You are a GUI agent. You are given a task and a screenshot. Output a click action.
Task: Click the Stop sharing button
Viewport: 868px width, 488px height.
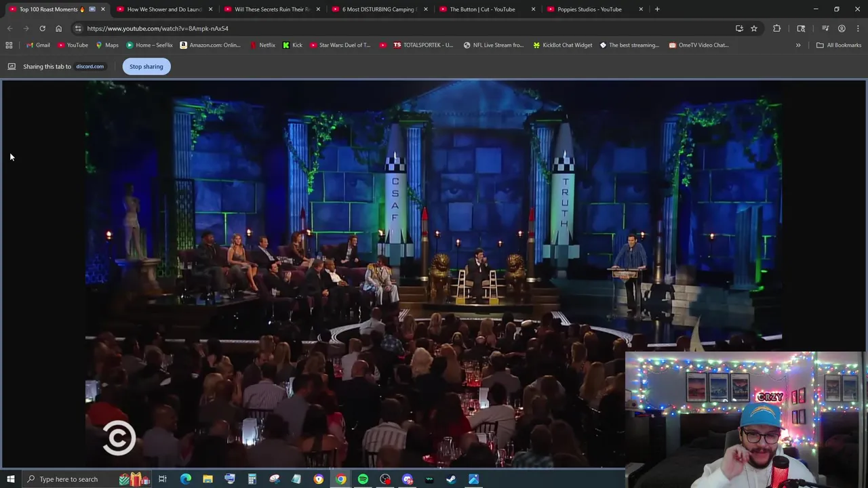coord(146,66)
